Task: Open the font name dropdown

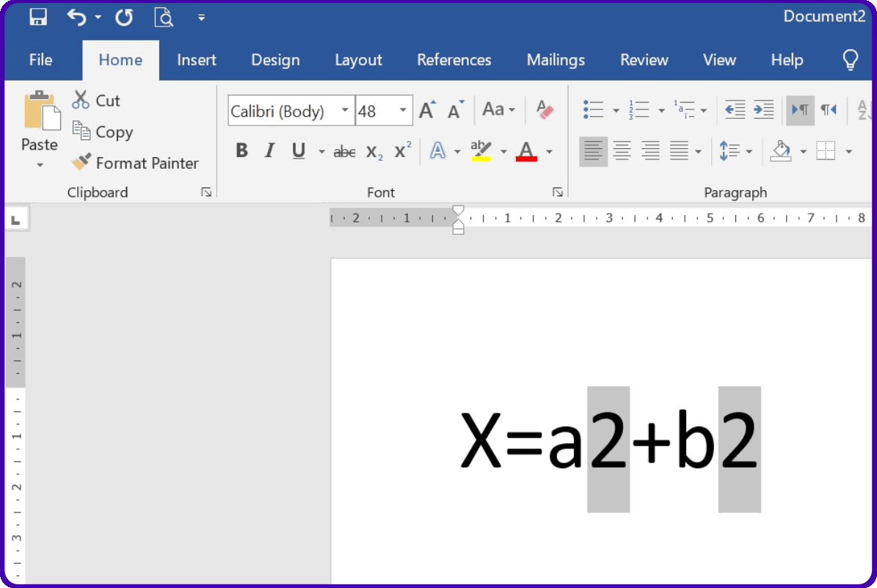Action: coord(345,110)
